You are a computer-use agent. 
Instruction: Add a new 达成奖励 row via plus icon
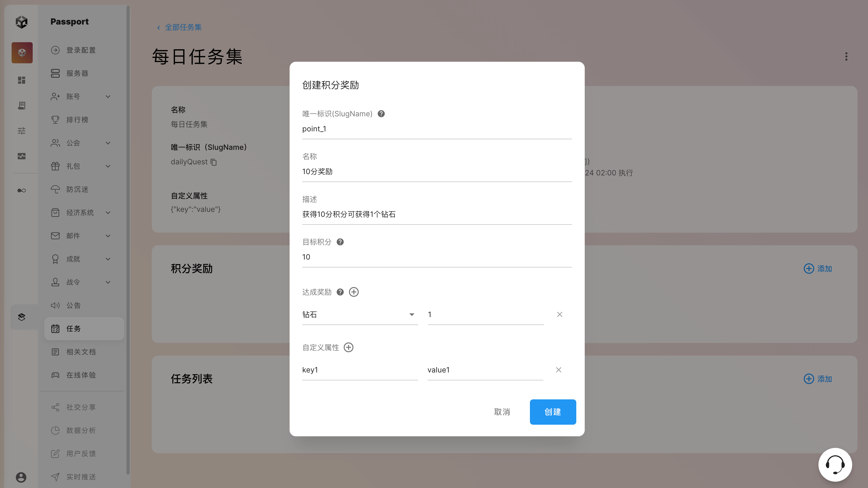click(353, 292)
